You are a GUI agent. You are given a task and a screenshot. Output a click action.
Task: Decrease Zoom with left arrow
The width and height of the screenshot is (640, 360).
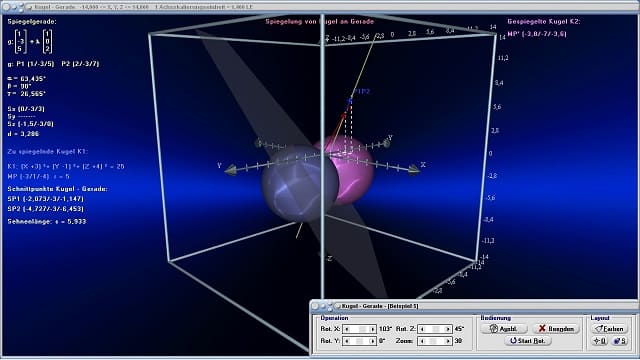422,341
